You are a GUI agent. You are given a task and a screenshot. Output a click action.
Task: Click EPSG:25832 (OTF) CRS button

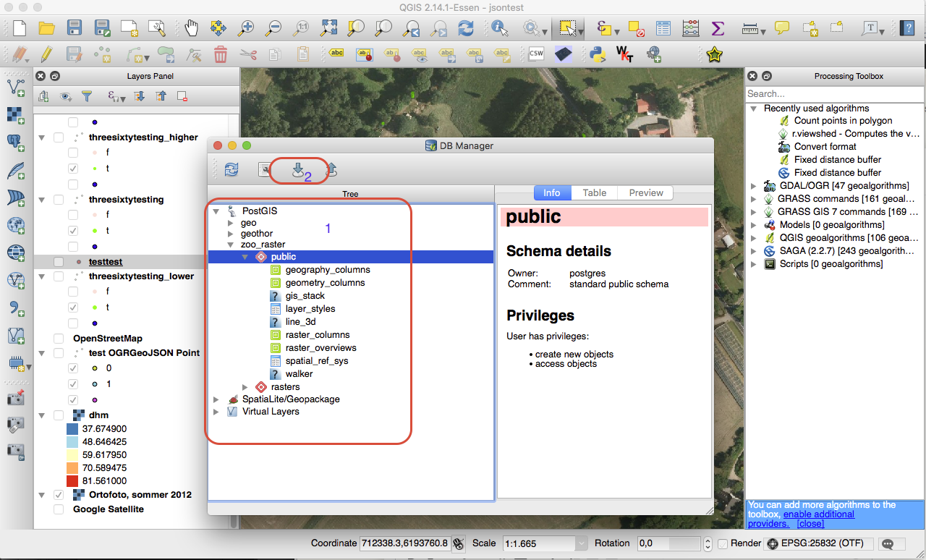click(x=818, y=543)
